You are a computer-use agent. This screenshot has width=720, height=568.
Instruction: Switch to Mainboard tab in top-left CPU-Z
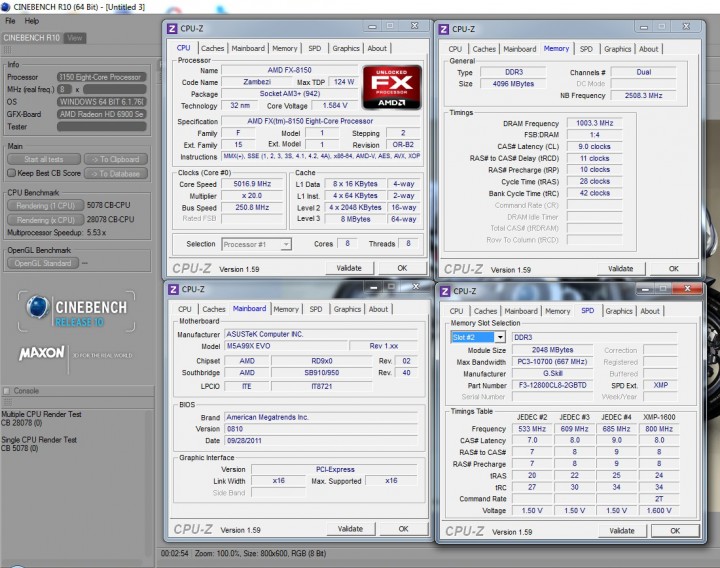[x=248, y=48]
